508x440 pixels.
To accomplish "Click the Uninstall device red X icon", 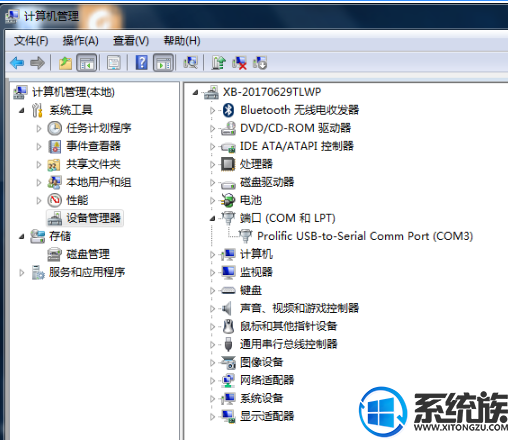I will (239, 63).
